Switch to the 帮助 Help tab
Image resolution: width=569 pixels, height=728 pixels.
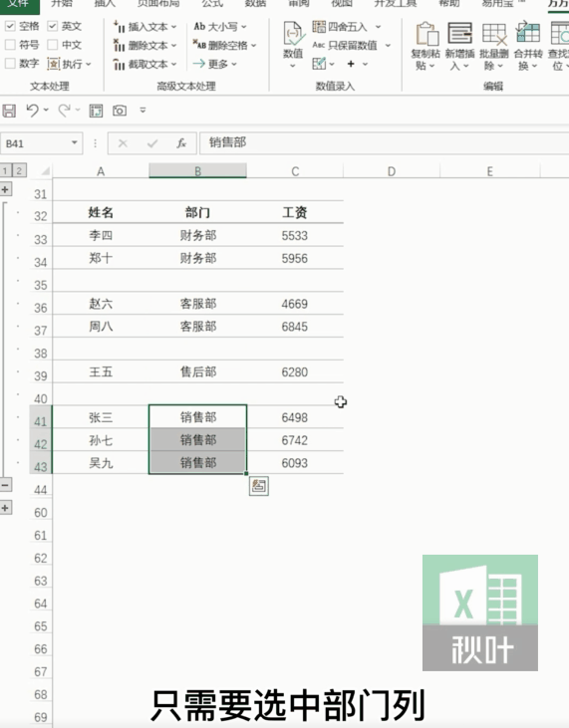pos(448,4)
